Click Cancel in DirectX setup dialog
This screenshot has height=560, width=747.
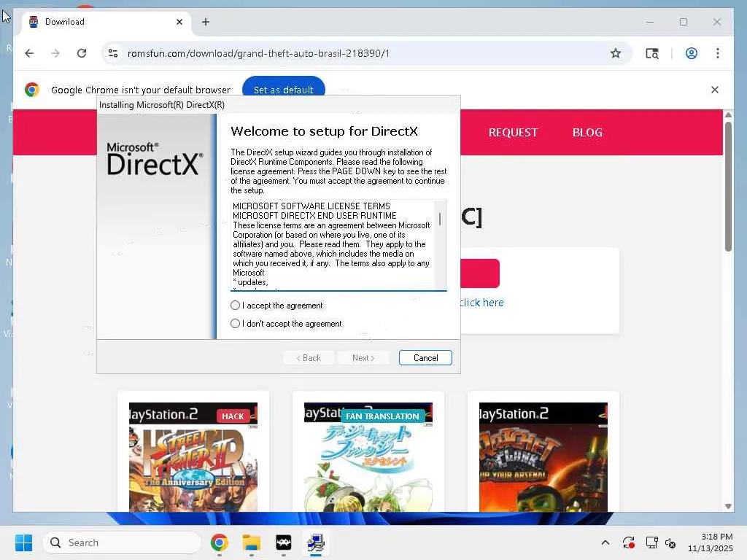[x=425, y=357]
